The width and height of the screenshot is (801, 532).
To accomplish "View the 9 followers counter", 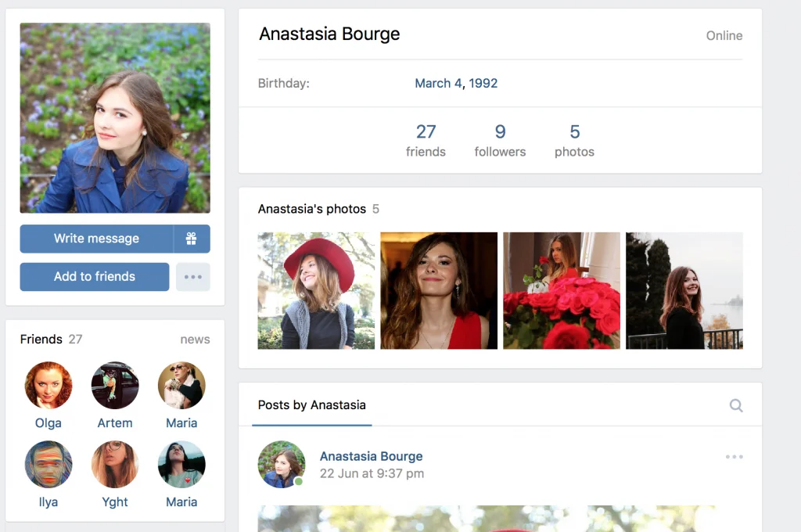I will pos(500,140).
